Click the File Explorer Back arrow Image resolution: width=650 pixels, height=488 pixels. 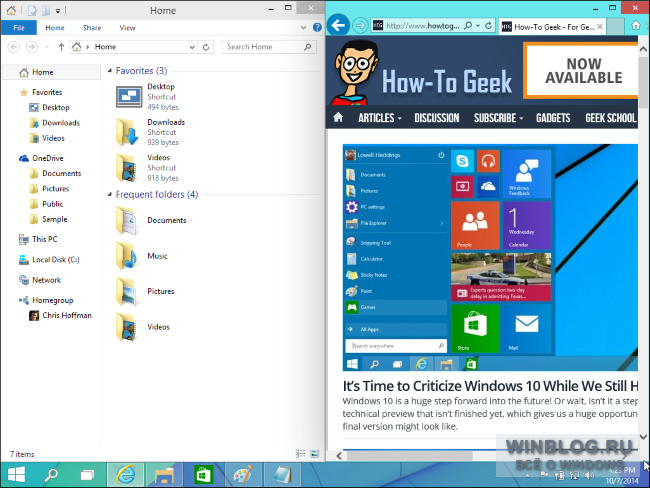(13, 47)
